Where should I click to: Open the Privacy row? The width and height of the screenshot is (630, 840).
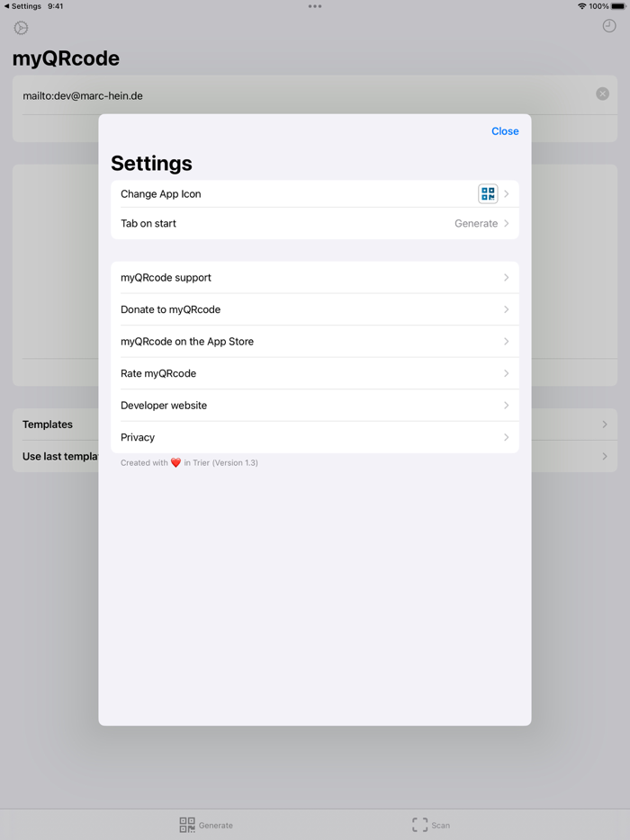(315, 437)
